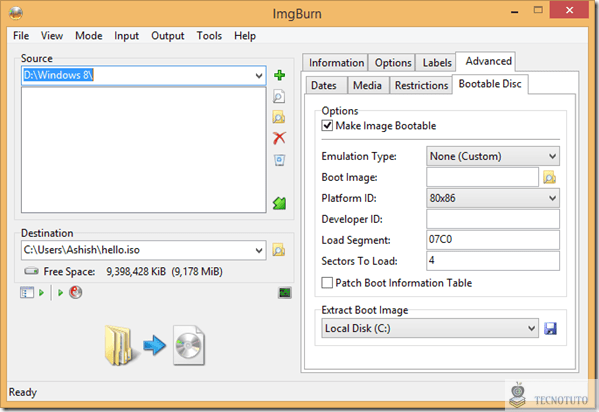Screen dimensions: 599x412
Task: Open the File menu
Action: (21, 36)
